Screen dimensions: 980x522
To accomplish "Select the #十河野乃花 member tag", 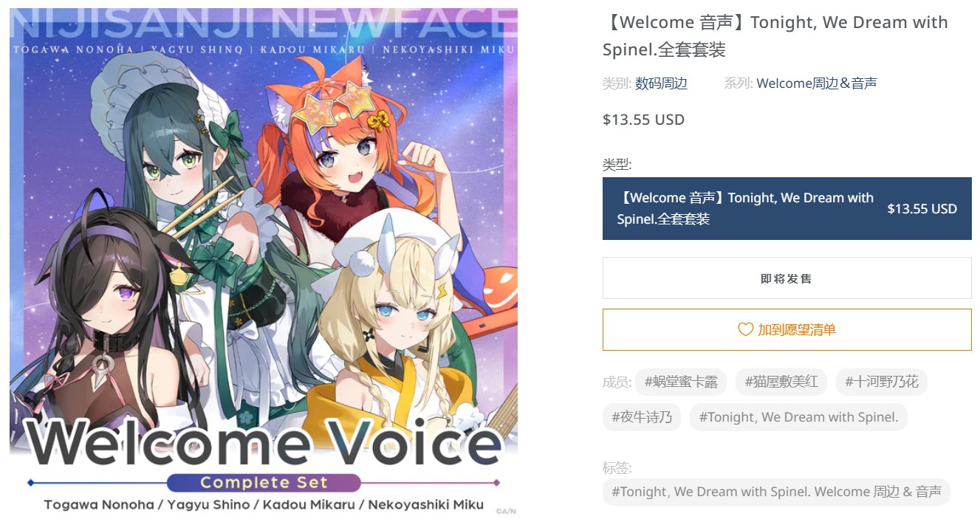I will point(882,382).
